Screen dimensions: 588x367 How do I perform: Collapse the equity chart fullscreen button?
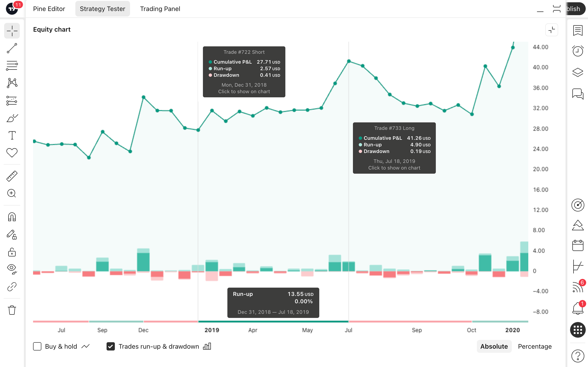[x=551, y=30]
